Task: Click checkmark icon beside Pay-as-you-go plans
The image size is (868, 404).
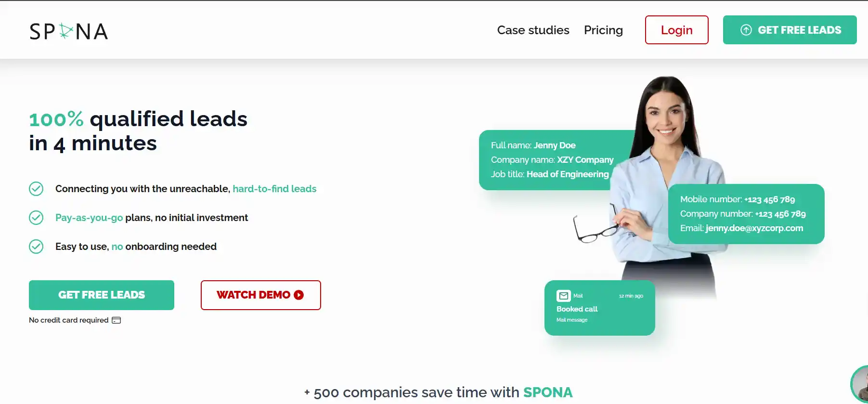Action: [x=36, y=218]
